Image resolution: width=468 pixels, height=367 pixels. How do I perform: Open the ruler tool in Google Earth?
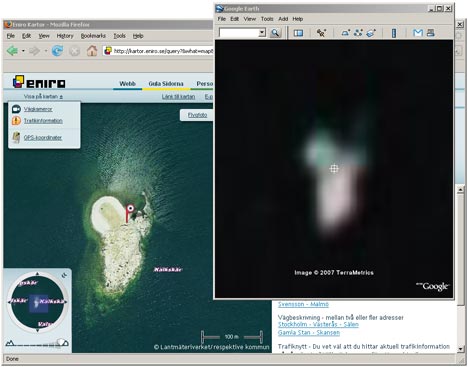tap(394, 33)
